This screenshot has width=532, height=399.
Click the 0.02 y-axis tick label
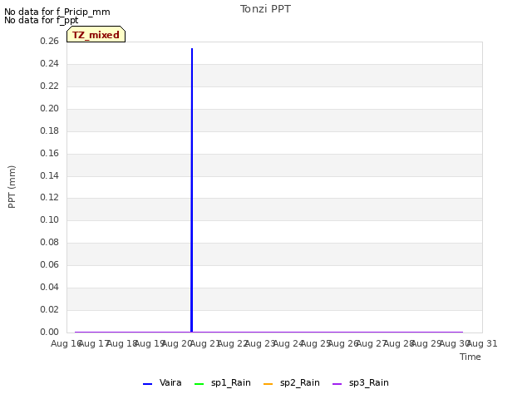click(49, 309)
